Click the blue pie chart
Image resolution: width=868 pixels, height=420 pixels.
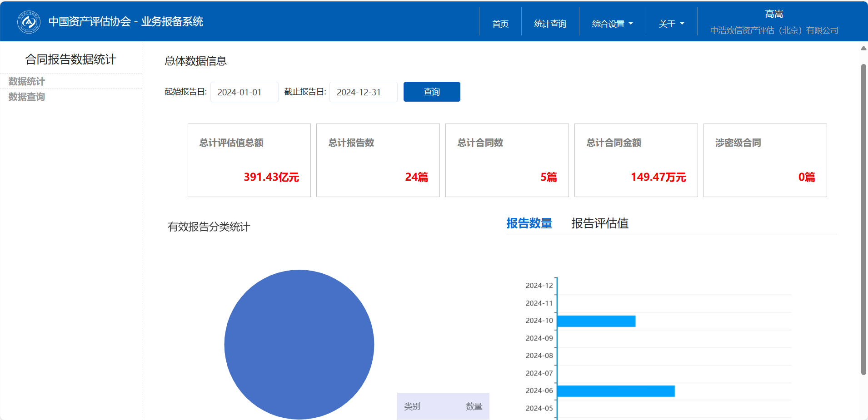coord(299,344)
